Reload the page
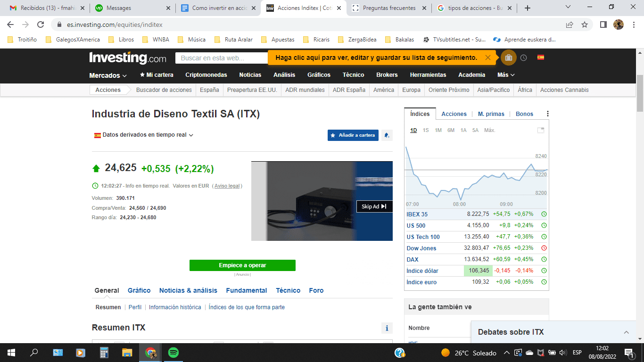 [41, 25]
